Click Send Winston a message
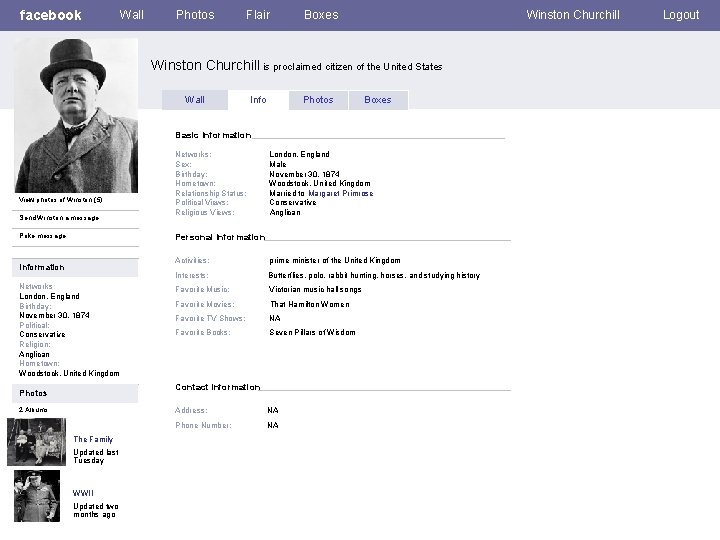 pos(59,218)
